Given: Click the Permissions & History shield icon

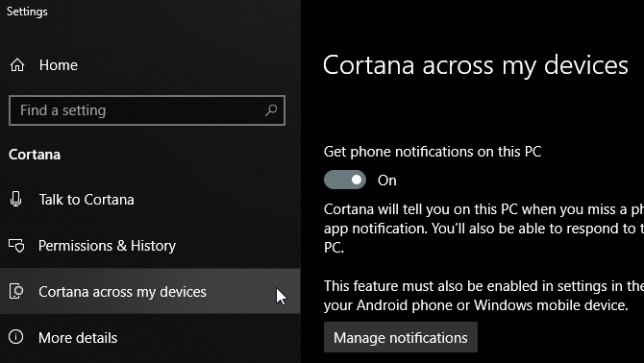Looking at the screenshot, I should 16,245.
